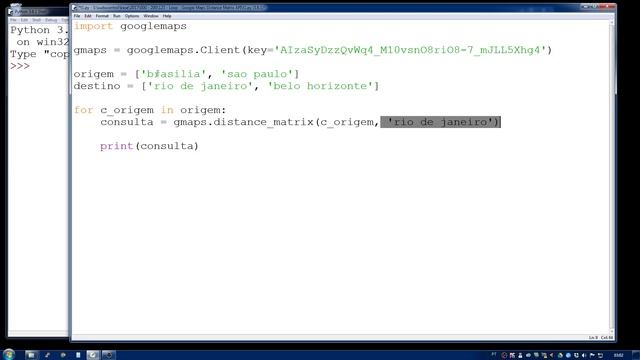Open the Help menu in the editor
This screenshot has width=640, height=360.
click(x=167, y=16)
